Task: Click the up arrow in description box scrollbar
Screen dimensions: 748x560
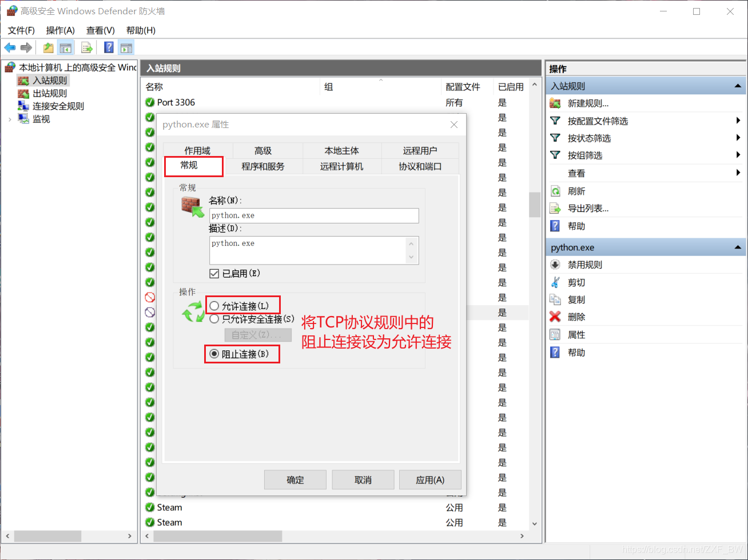Action: [411, 243]
